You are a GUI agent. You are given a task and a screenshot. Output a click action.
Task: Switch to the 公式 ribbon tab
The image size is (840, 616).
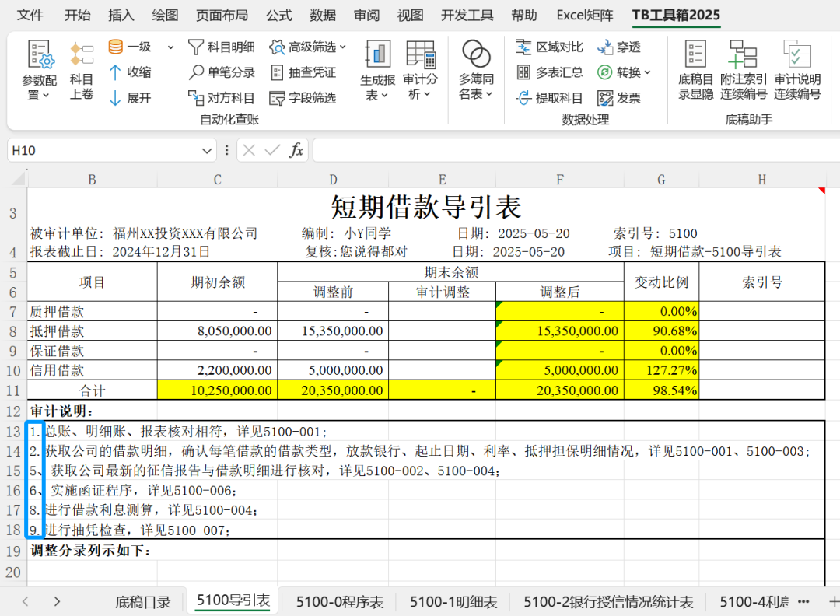pos(279,15)
